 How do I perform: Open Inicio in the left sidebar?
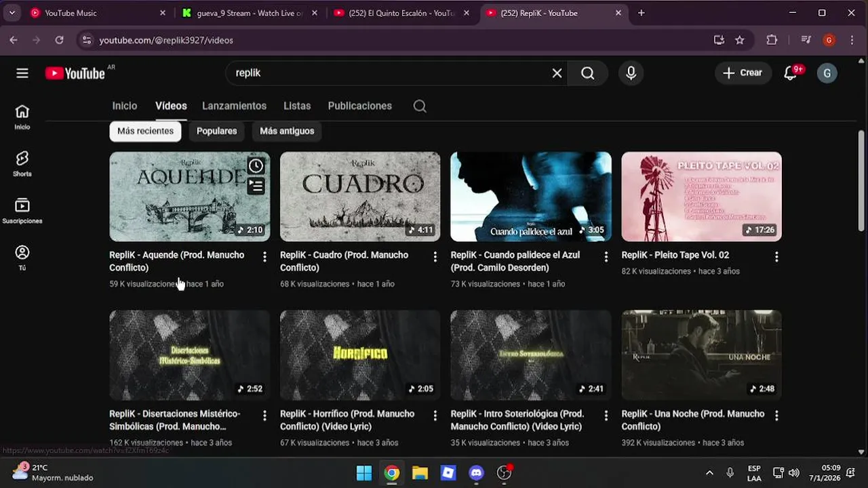click(22, 117)
